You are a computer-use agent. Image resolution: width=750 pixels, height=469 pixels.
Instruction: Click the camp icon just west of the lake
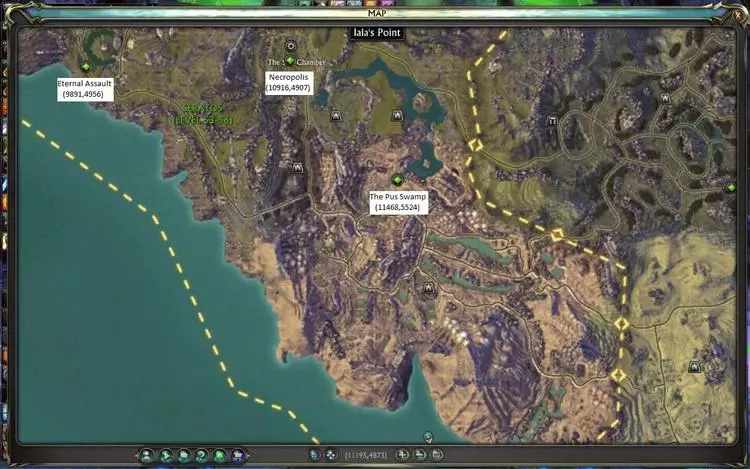coord(335,116)
